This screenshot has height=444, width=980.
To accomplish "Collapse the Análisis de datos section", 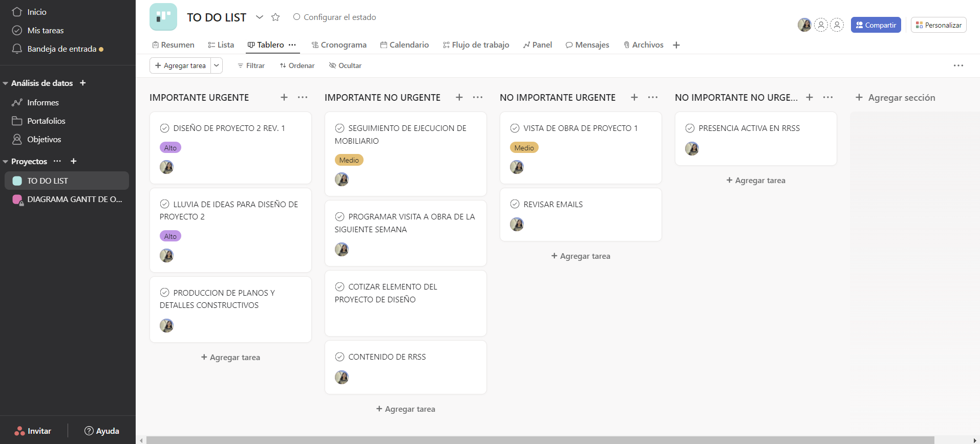I will (5, 83).
